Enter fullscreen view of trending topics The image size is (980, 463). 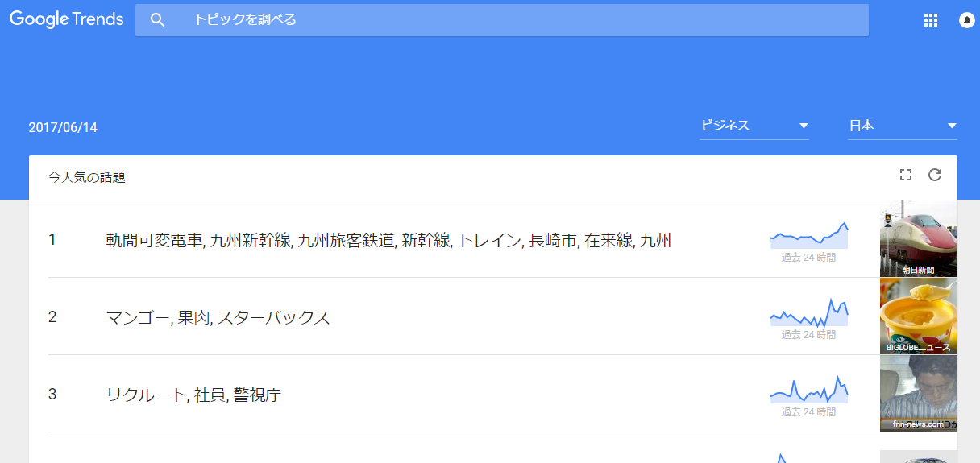tap(905, 176)
